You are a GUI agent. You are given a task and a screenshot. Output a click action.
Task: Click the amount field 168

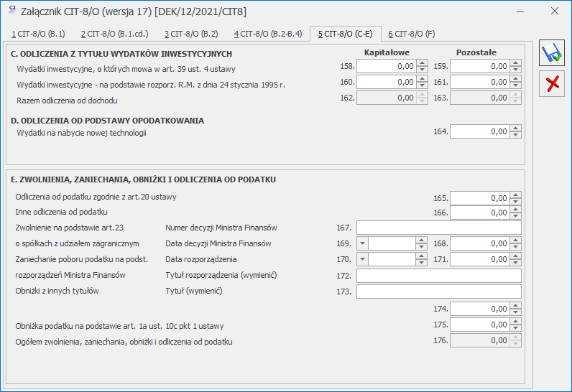tap(480, 243)
